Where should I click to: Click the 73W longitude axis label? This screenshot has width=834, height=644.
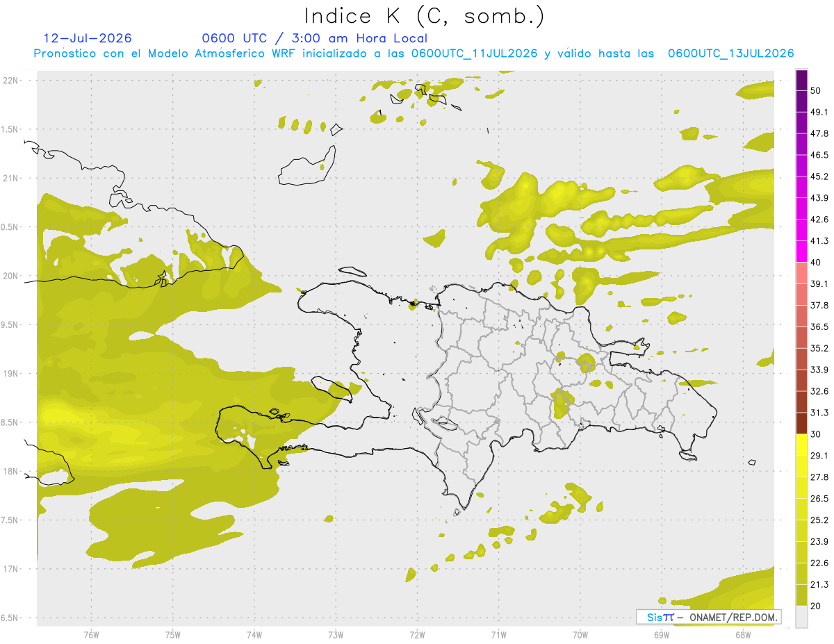[336, 634]
